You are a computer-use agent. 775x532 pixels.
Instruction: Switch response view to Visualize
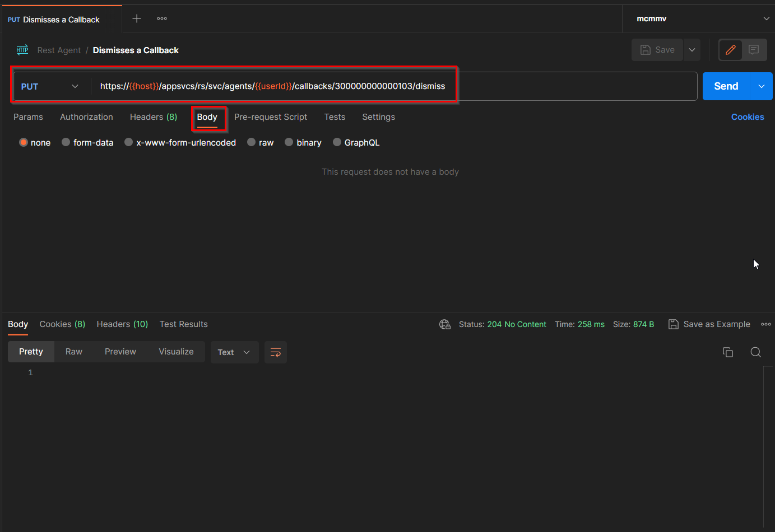(176, 352)
